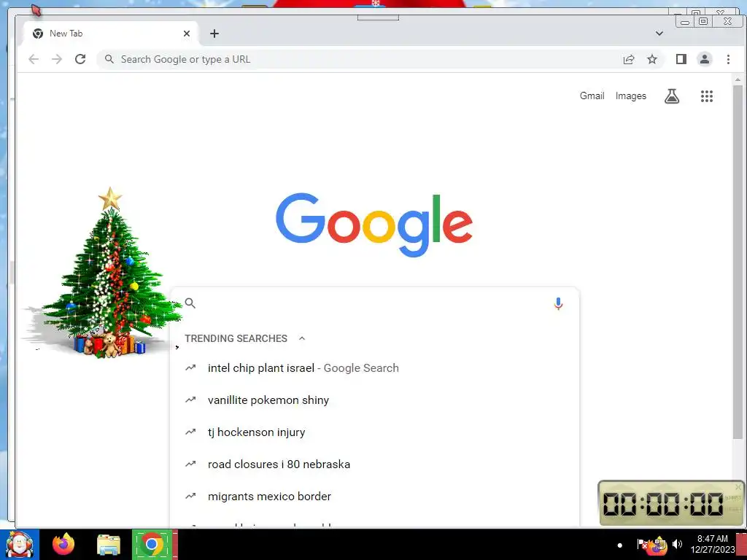Select the New Tab tab

coord(109,34)
